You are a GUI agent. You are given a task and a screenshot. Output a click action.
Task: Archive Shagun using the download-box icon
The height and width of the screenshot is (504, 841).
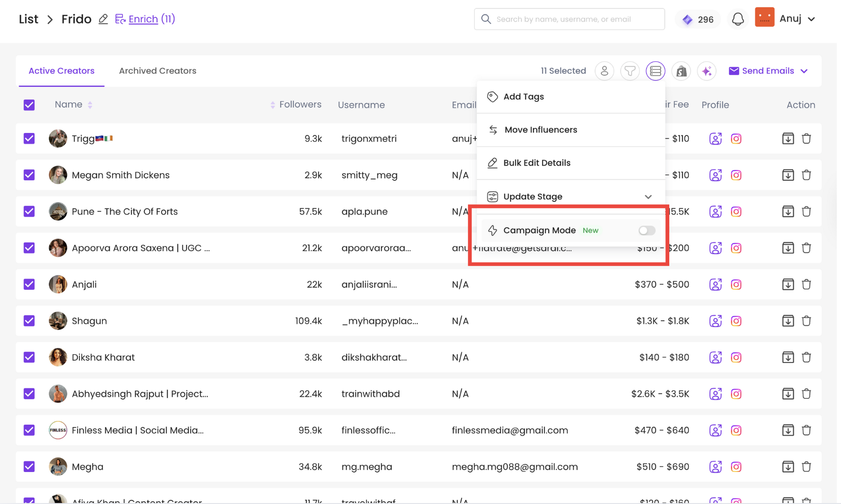pyautogui.click(x=787, y=321)
